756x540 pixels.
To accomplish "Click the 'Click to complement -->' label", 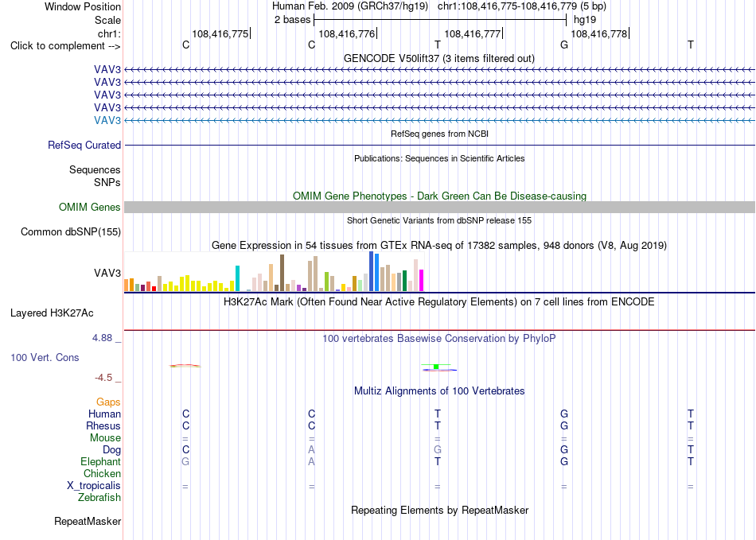I will tap(65, 46).
